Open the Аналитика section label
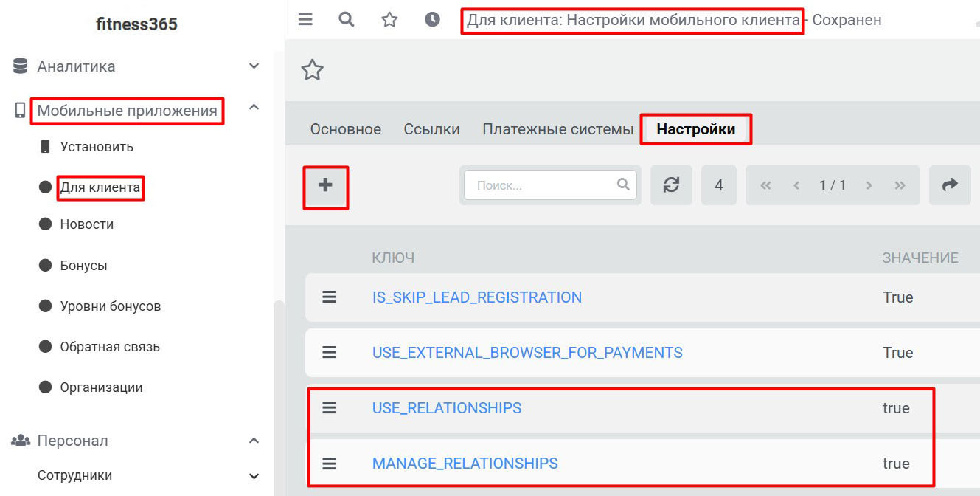The image size is (980, 496). [x=76, y=66]
